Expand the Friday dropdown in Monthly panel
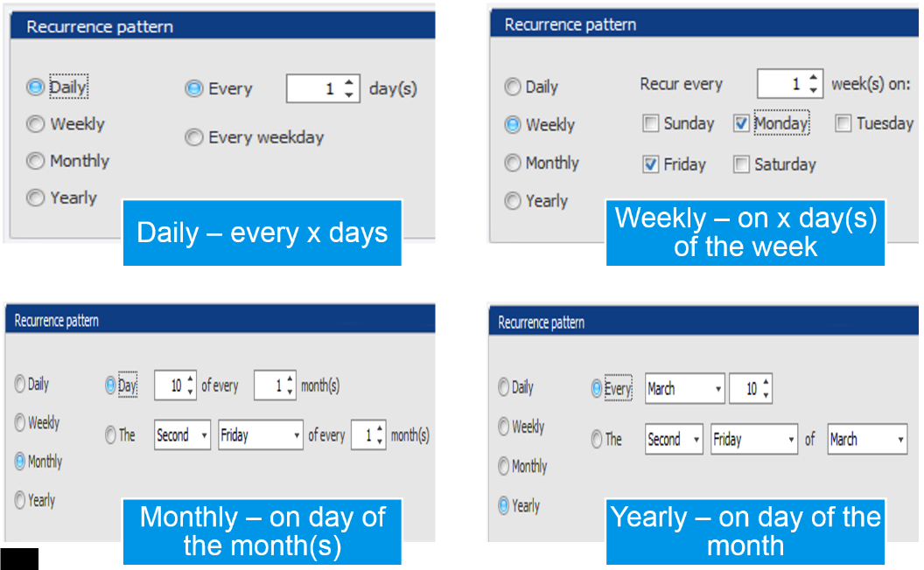Screen dimensions: 924x570 (261, 435)
